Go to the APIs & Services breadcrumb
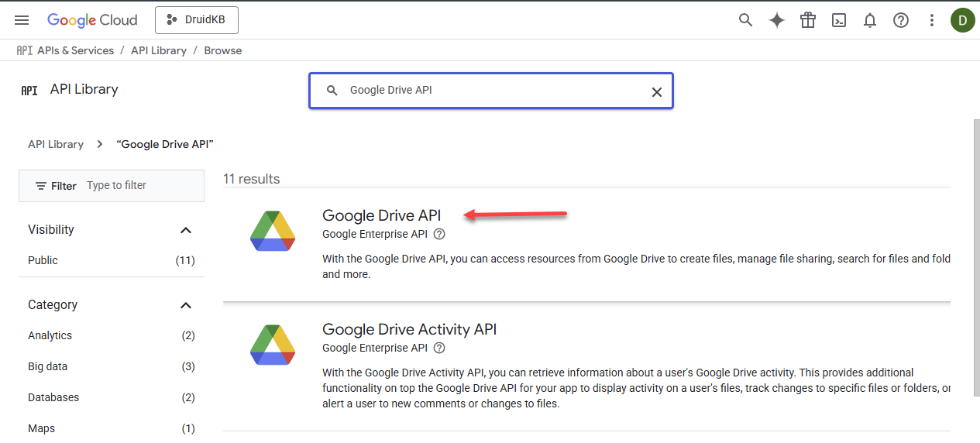The image size is (980, 443). coord(76,50)
